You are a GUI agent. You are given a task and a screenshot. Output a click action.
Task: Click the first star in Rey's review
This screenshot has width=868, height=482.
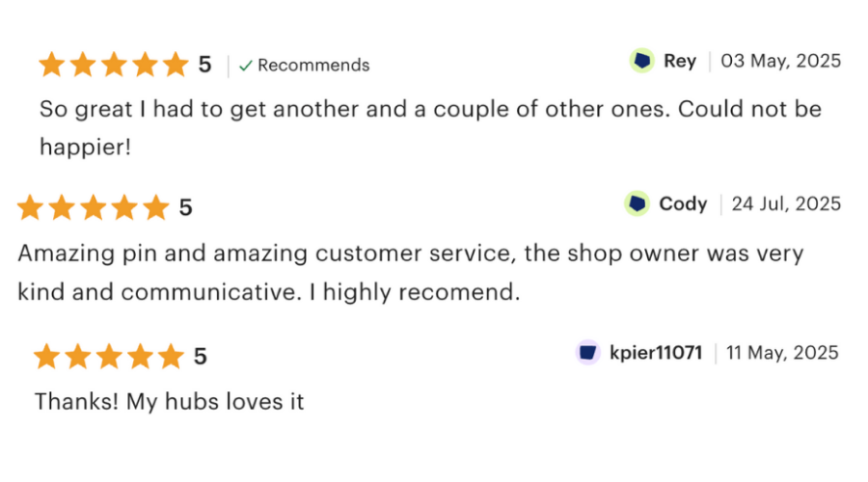(x=51, y=65)
